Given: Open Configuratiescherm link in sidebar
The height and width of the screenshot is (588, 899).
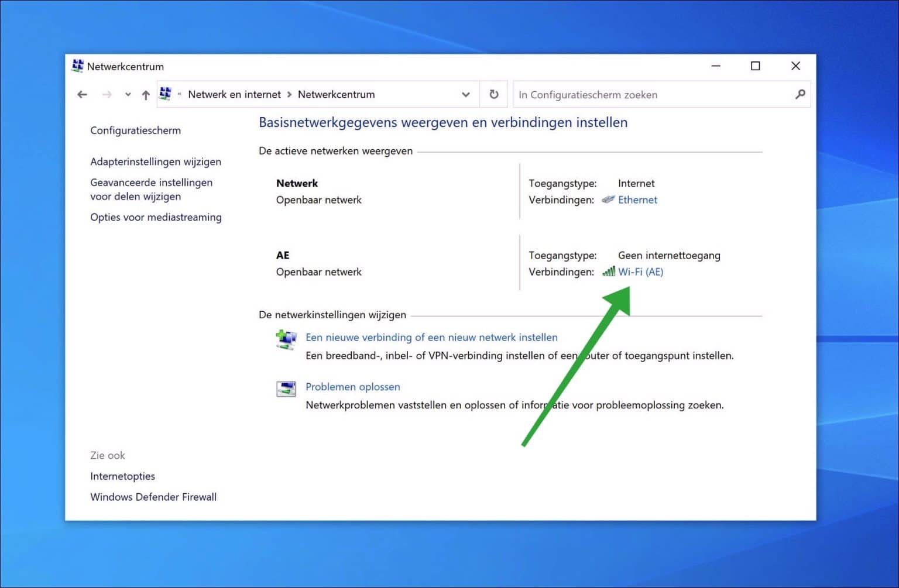Looking at the screenshot, I should (135, 130).
